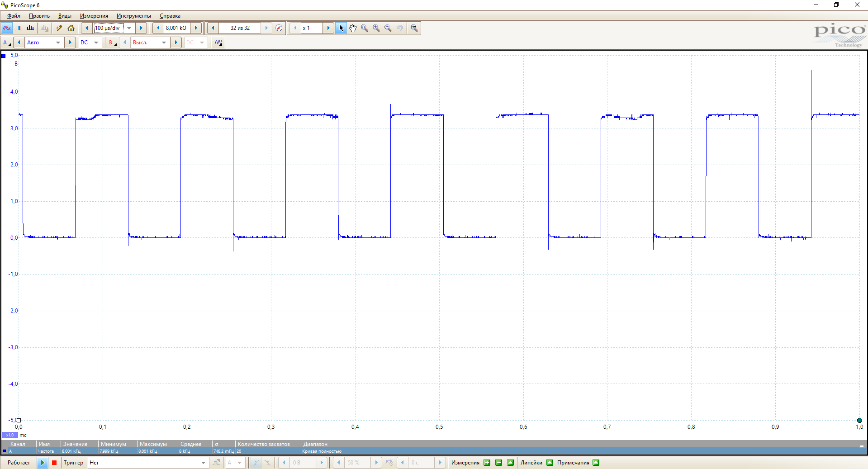Select Spectrum mode icon
The image size is (868, 469).
[x=30, y=28]
